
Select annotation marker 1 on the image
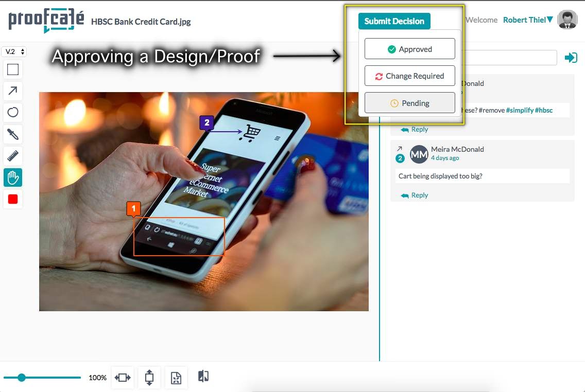pos(133,209)
